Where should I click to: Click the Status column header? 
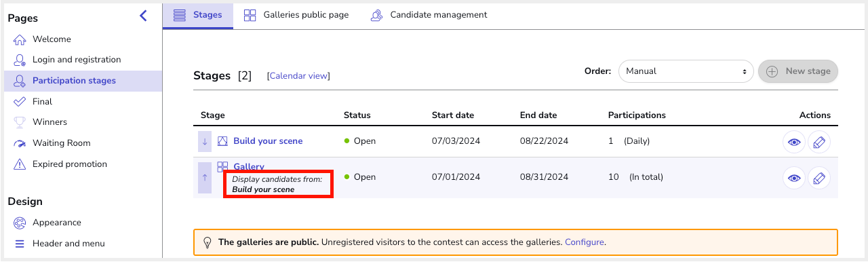357,115
